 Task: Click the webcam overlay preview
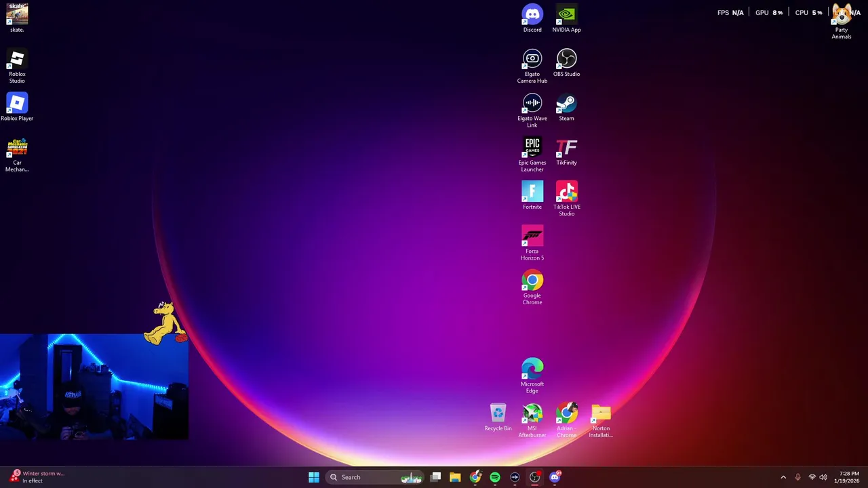94,387
